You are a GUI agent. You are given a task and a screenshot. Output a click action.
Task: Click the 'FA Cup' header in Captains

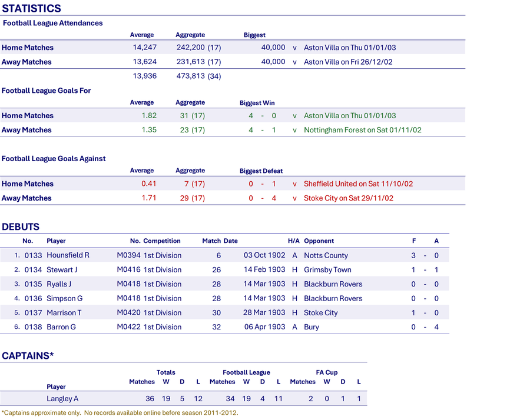click(327, 372)
